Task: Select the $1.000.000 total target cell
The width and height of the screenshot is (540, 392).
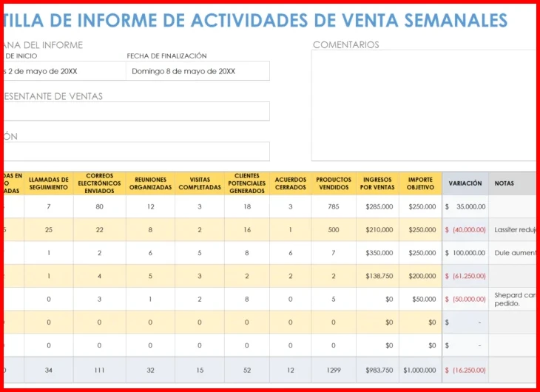Action: (420, 371)
